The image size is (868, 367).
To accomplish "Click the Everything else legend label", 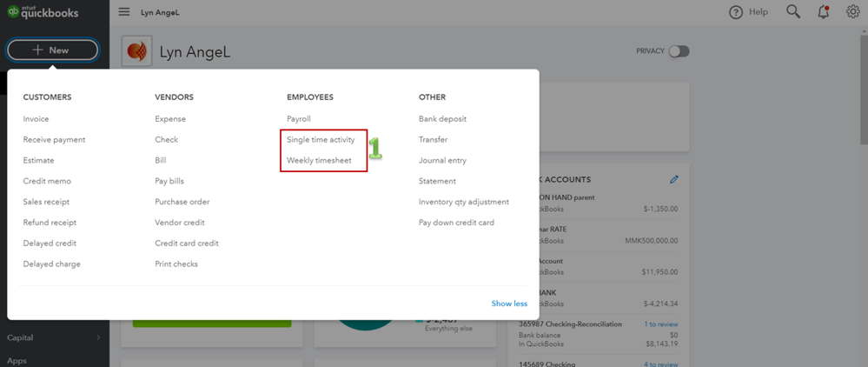I will [447, 328].
